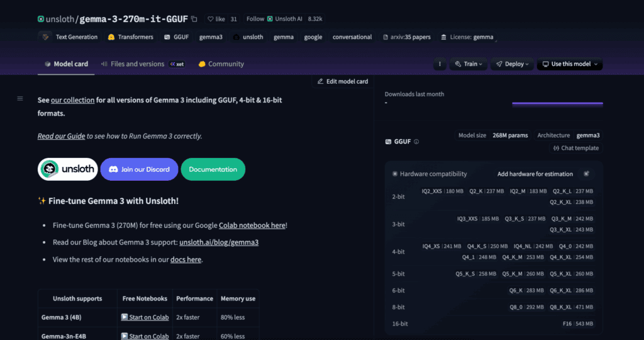Expand the Train dropdown
Screen dimensions: 644x340
point(468,64)
